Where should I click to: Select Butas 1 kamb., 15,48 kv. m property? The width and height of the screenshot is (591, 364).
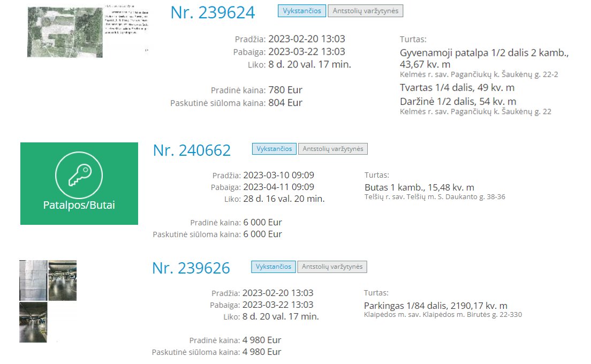coord(419,187)
